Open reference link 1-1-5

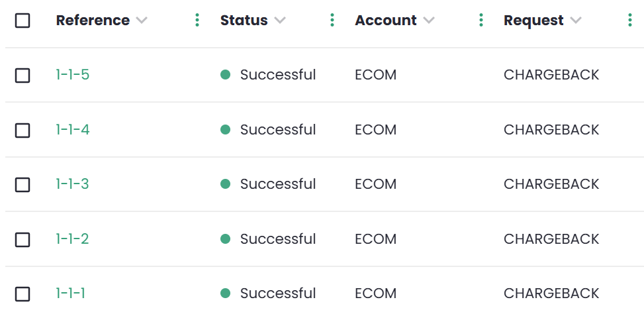[x=72, y=75]
